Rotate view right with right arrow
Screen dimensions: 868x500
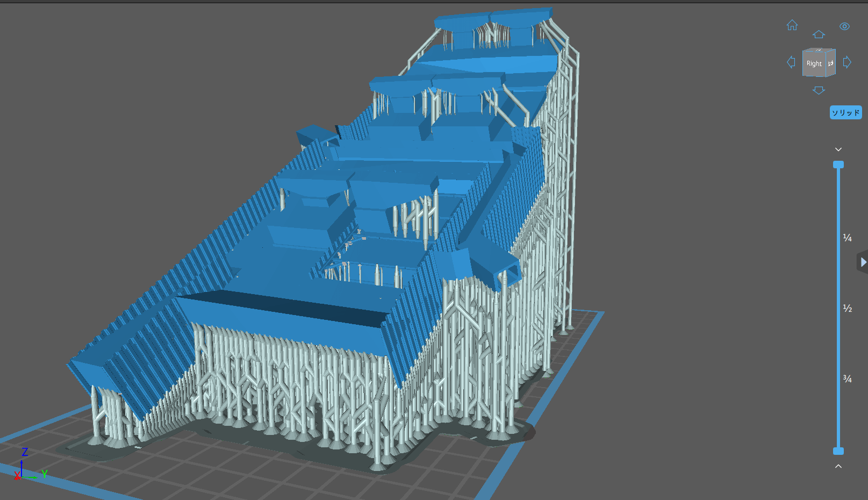coord(847,62)
